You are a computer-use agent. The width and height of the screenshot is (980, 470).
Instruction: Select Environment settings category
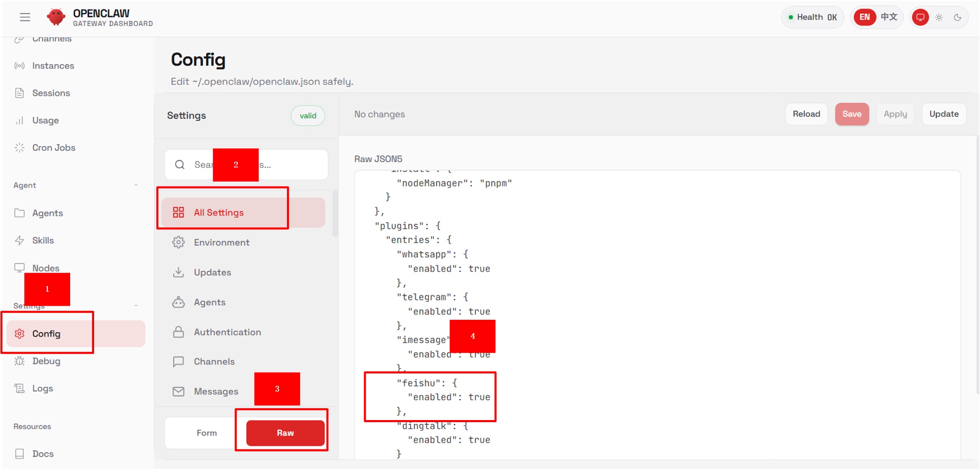click(221, 243)
